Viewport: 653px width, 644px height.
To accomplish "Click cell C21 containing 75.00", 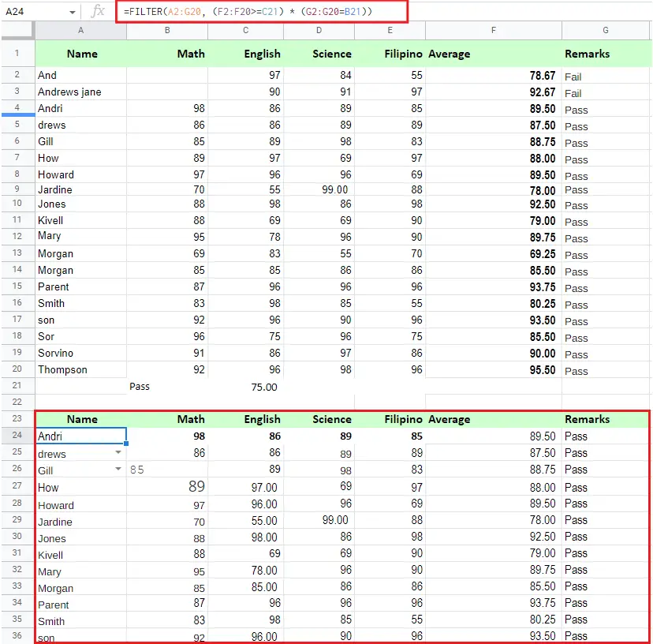I will pos(246,387).
